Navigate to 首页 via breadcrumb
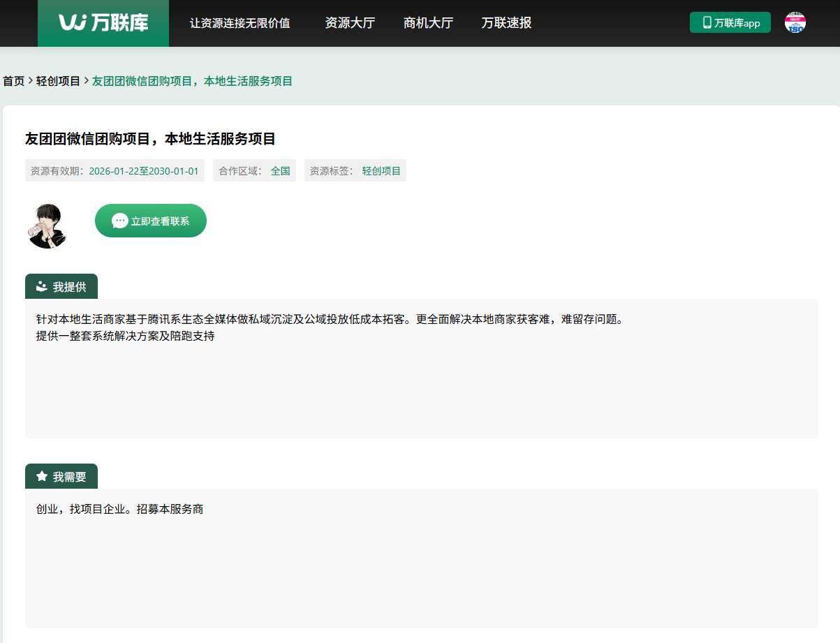The width and height of the screenshot is (840, 643). click(13, 81)
